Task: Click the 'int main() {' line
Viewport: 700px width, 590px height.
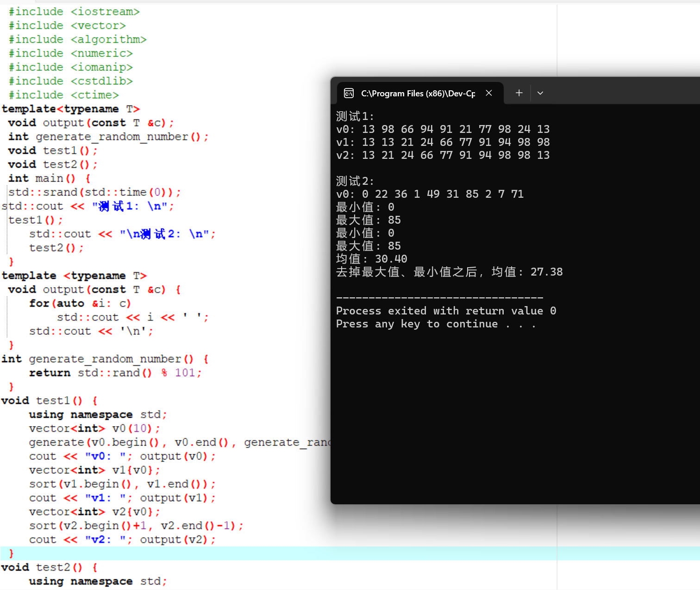Action: [50, 178]
